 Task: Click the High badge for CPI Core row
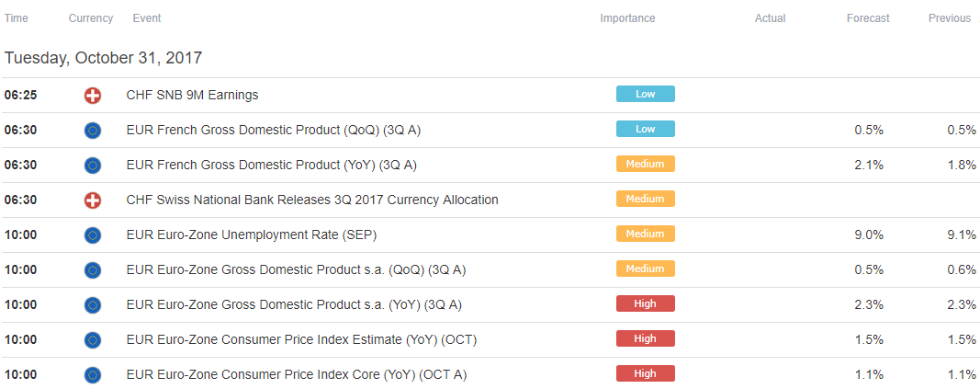click(x=645, y=374)
